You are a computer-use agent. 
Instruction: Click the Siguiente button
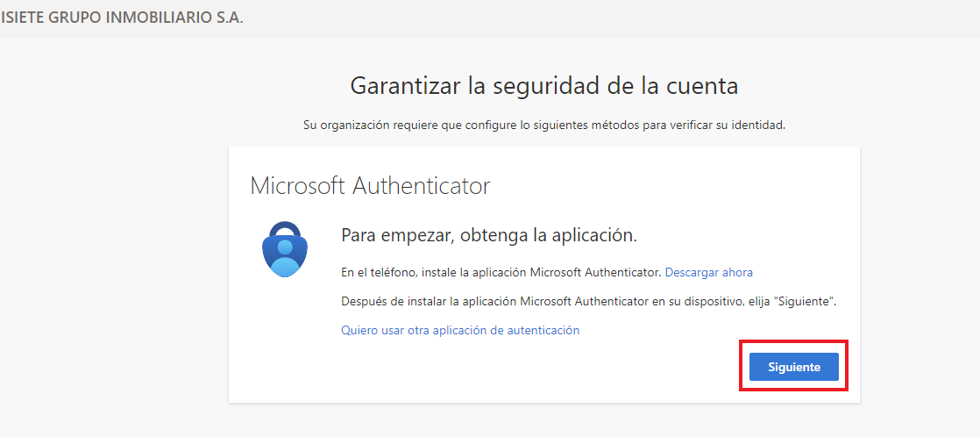(794, 367)
